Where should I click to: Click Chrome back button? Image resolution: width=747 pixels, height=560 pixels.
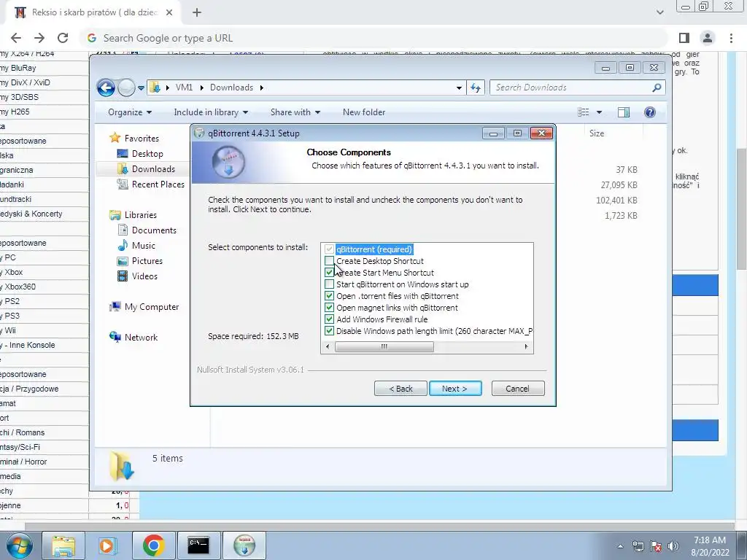pyautogui.click(x=16, y=38)
